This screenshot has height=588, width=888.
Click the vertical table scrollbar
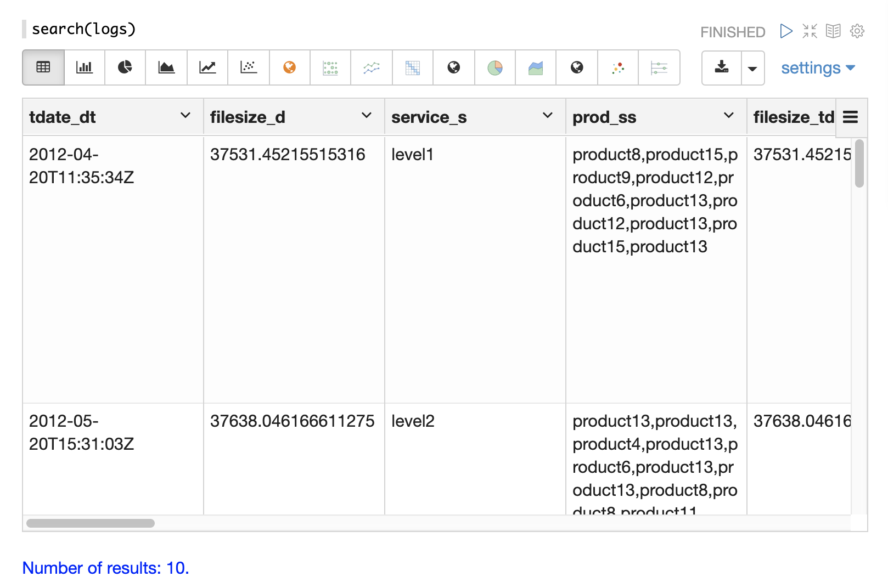pyautogui.click(x=859, y=164)
